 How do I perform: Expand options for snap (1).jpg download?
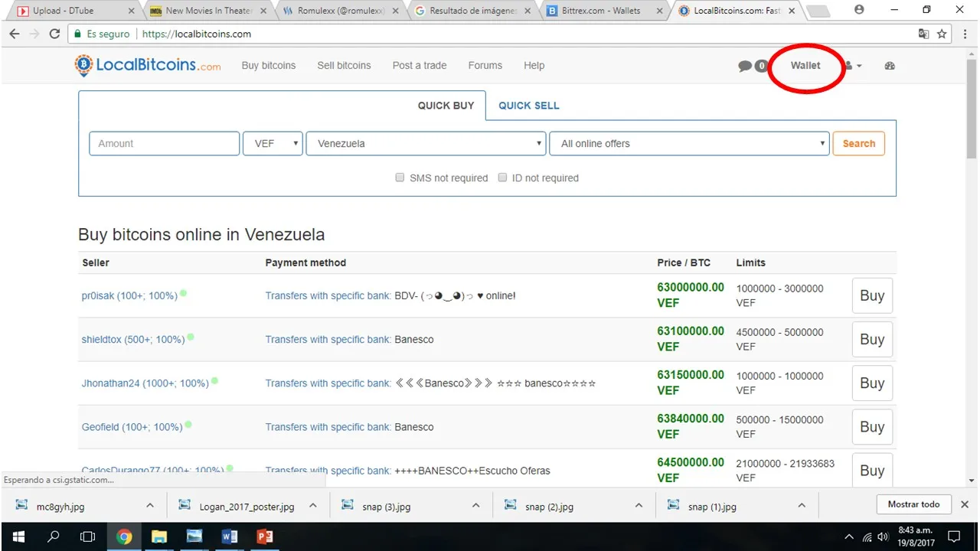coord(802,505)
